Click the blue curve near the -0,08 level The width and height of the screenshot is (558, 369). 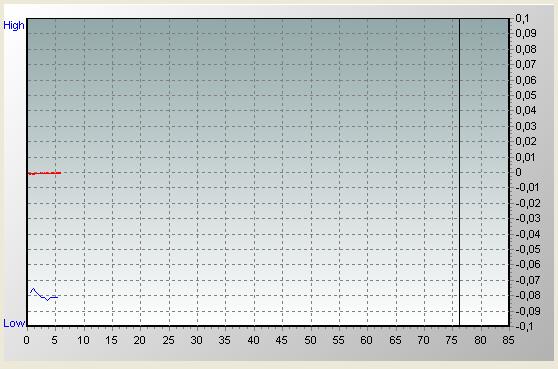point(44,295)
